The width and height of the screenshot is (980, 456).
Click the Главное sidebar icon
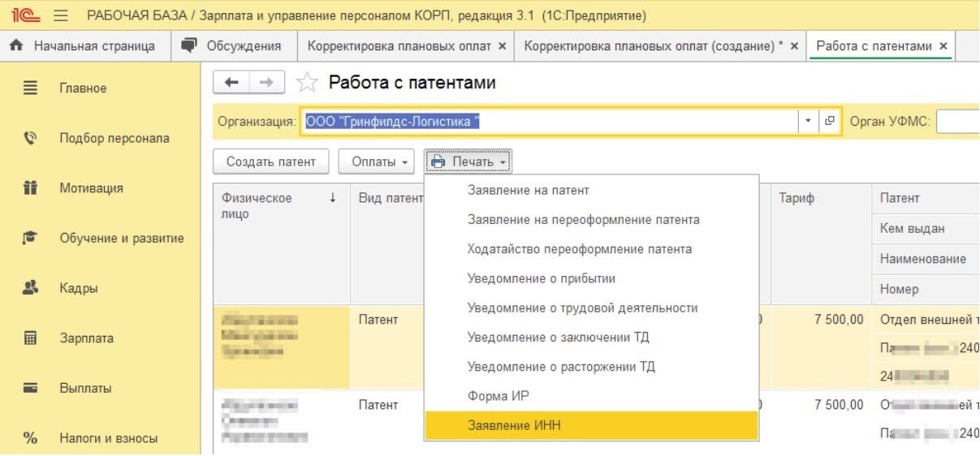coord(30,88)
